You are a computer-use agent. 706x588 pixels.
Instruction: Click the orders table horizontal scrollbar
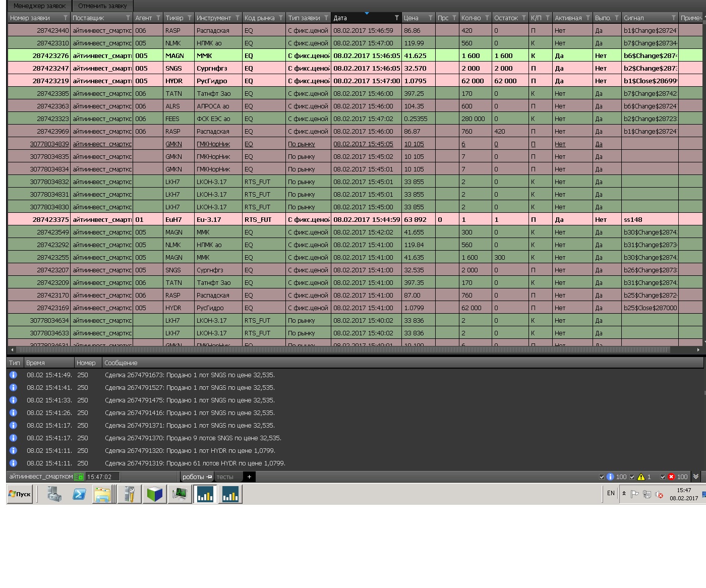tap(343, 349)
